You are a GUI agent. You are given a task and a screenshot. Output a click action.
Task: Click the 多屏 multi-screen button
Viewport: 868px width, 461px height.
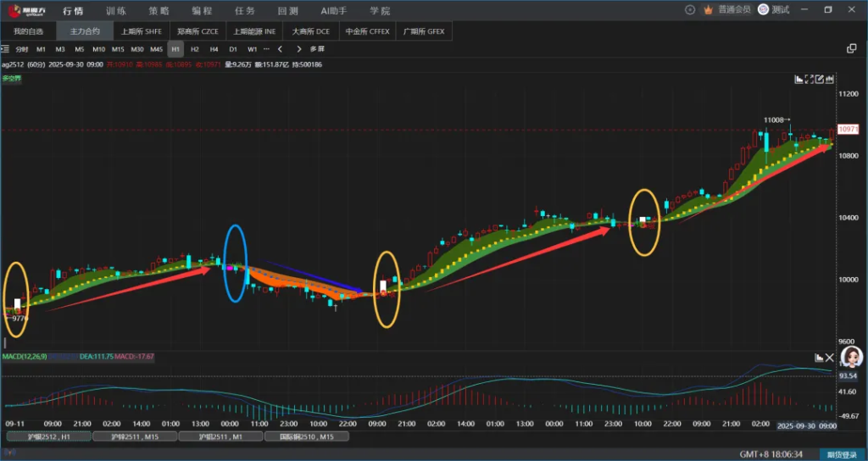317,49
